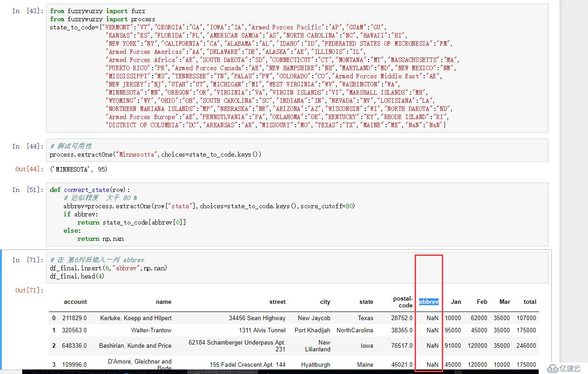Click postal-code value 28752.0
This screenshot has width=588, height=374.
(402, 318)
